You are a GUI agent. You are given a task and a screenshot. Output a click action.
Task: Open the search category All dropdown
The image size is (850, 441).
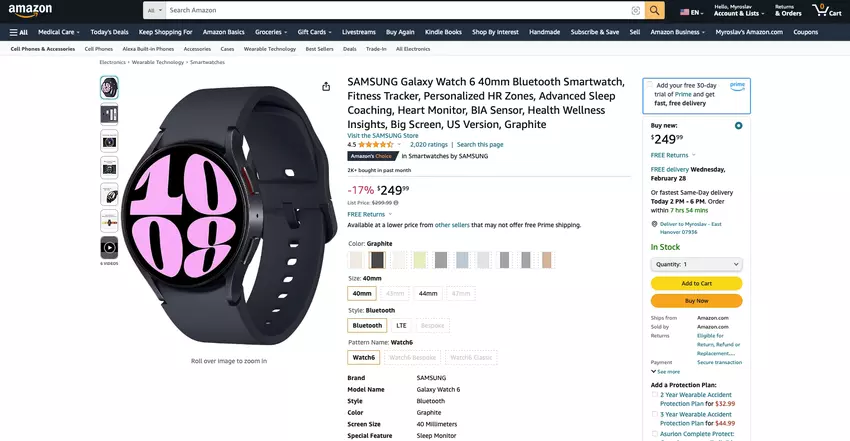pos(155,11)
